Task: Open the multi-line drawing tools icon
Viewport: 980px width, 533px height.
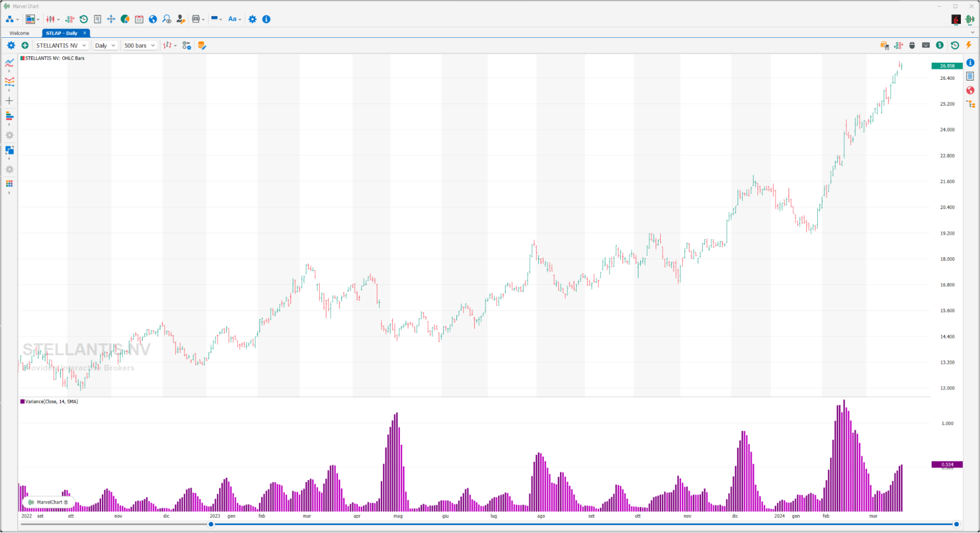Action: pyautogui.click(x=9, y=81)
